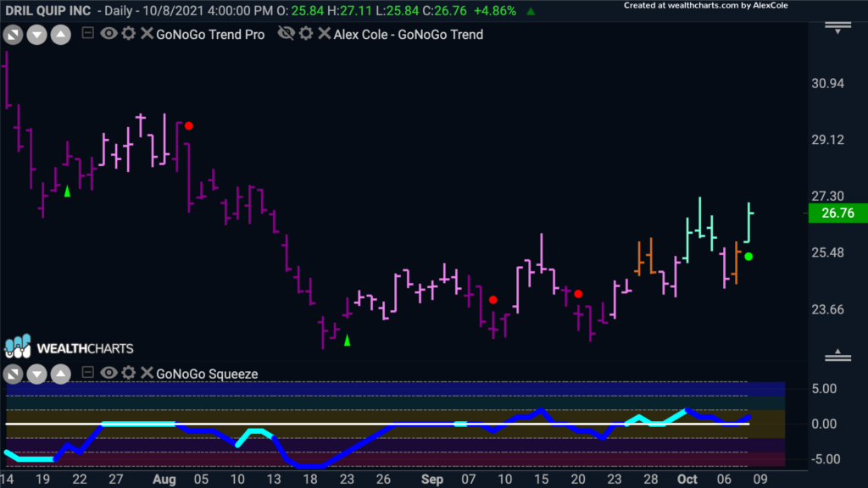Viewport: 868px width, 488px height.
Task: Move the GoNoGo Squeeze pane down
Action: coord(37,374)
